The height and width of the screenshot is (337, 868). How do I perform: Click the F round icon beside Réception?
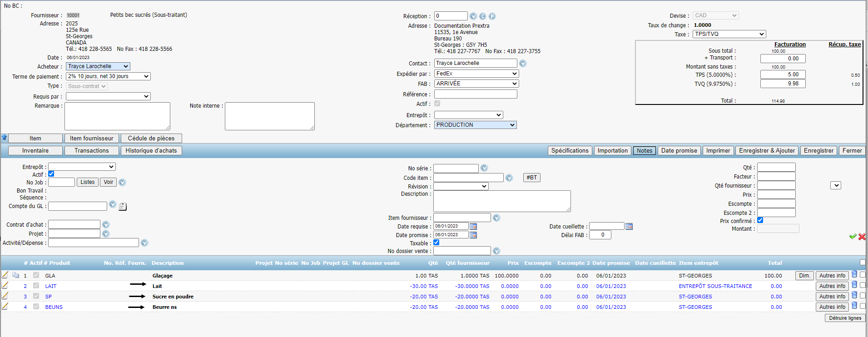[492, 16]
